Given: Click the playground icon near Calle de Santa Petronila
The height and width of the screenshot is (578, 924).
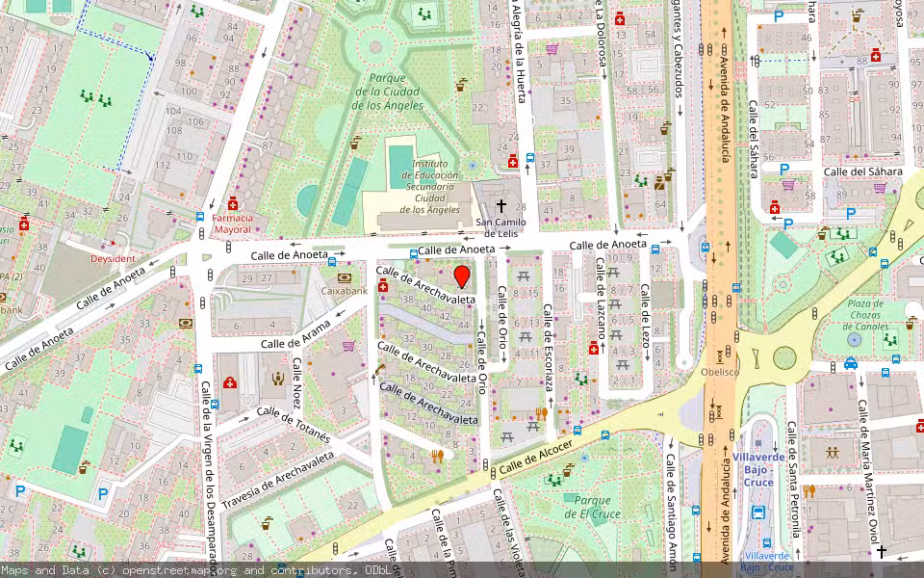Looking at the screenshot, I should click(832, 452).
